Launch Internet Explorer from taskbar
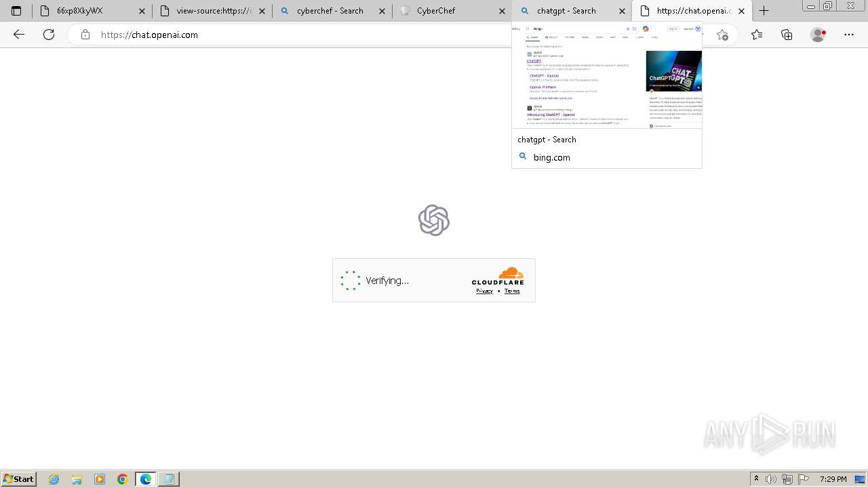The height and width of the screenshot is (488, 868). 54,479
